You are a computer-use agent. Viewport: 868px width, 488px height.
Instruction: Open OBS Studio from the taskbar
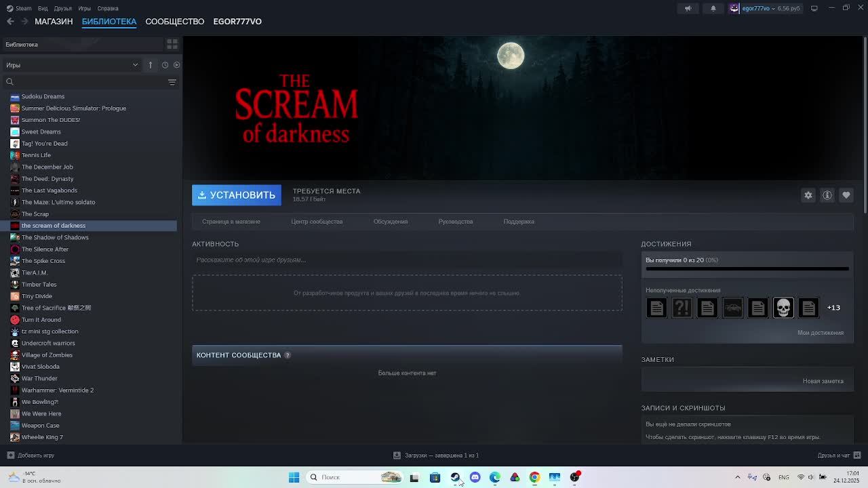click(574, 477)
